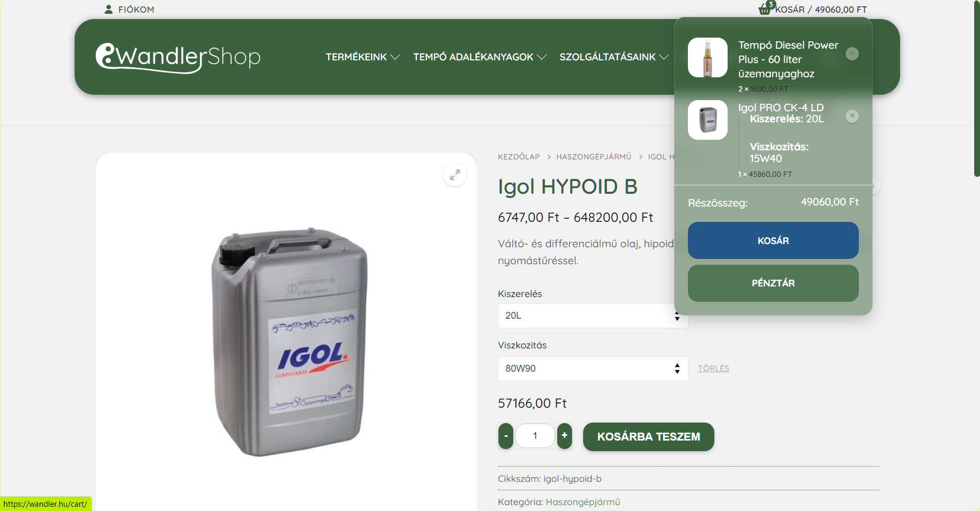Go to KEZDŐLAP breadcrumb
Viewport: 980px width, 511px height.
click(519, 157)
